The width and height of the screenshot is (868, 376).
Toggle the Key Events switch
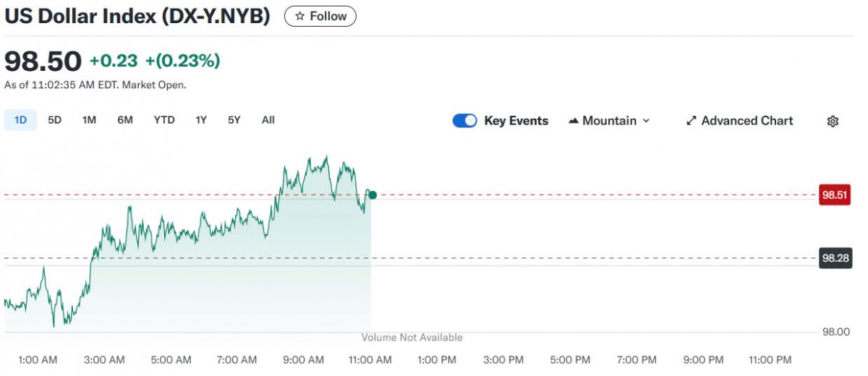tap(465, 121)
